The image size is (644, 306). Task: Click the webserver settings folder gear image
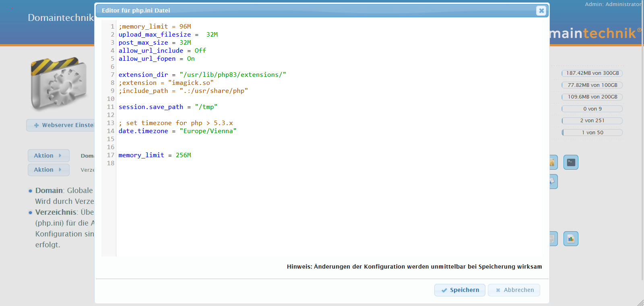[59, 83]
